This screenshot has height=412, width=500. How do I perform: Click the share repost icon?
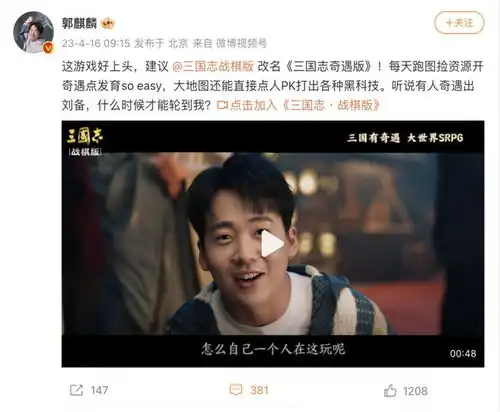pyautogui.click(x=76, y=390)
